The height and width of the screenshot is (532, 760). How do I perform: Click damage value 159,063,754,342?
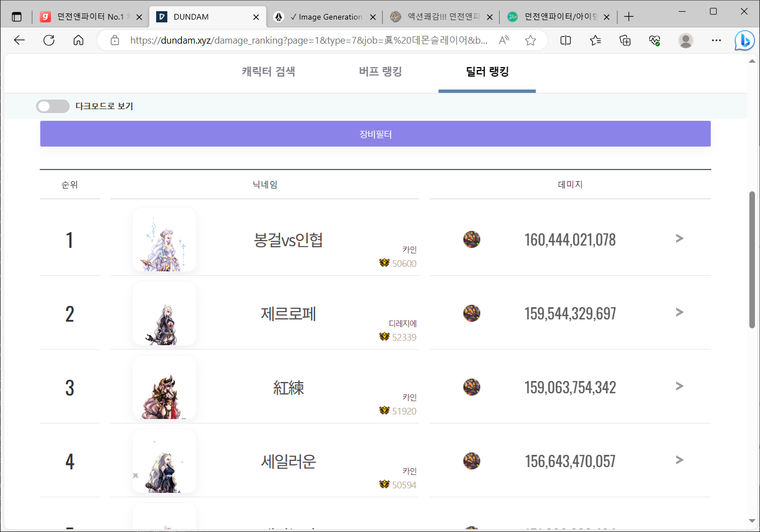(x=570, y=388)
